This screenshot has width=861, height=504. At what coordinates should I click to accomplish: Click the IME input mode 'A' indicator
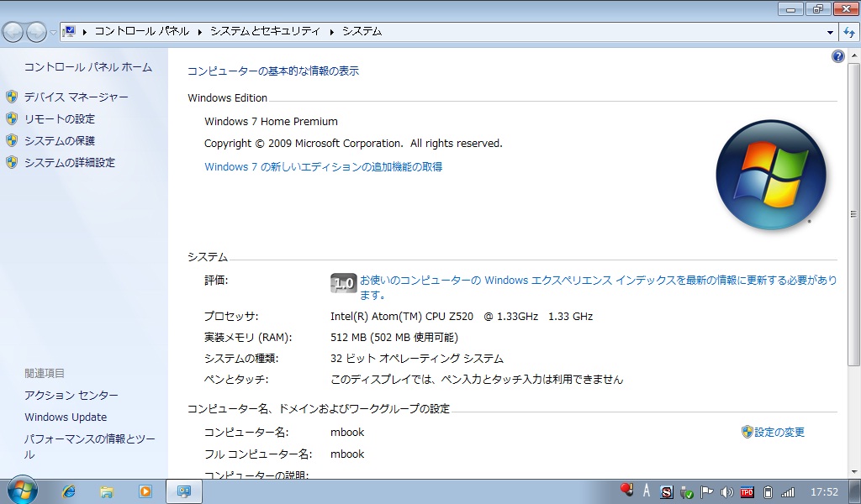tap(647, 491)
